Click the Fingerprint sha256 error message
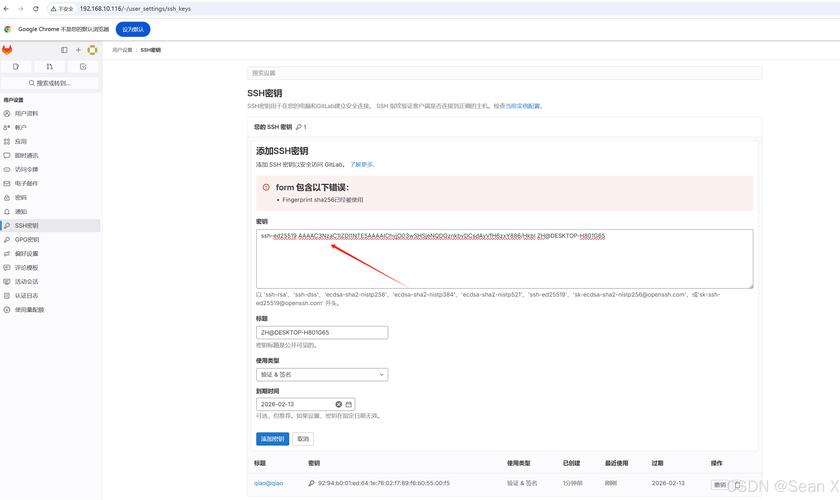Viewport: 840px width, 500px height. (322, 200)
